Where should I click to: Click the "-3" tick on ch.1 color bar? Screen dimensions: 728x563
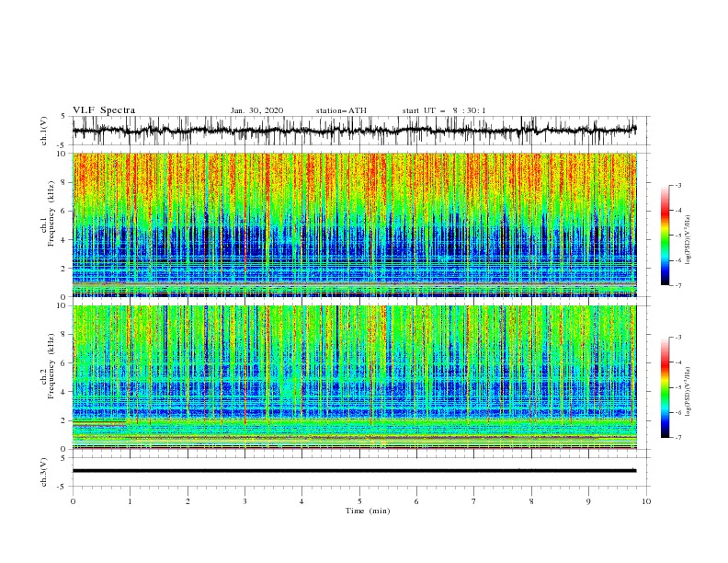click(x=678, y=185)
